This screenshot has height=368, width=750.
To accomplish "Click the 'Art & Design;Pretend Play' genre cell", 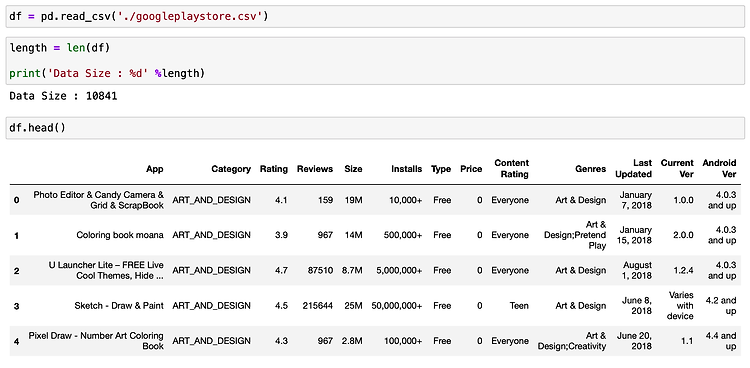I will click(x=575, y=235).
